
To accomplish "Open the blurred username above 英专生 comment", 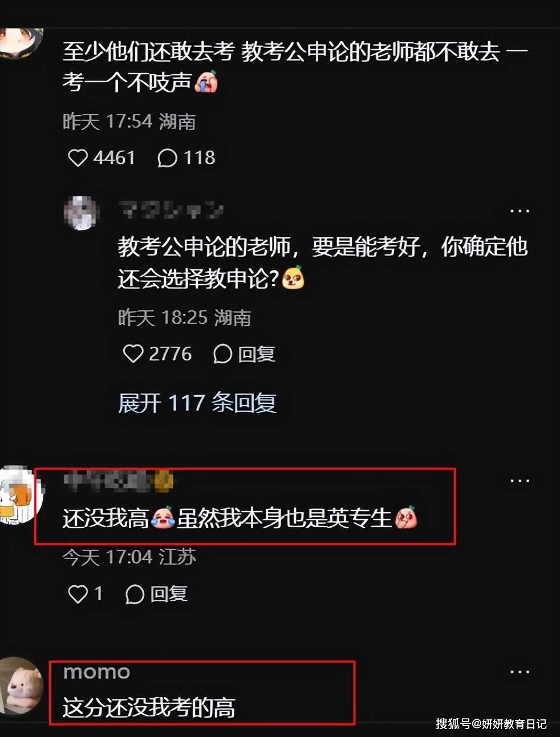I will (118, 480).
